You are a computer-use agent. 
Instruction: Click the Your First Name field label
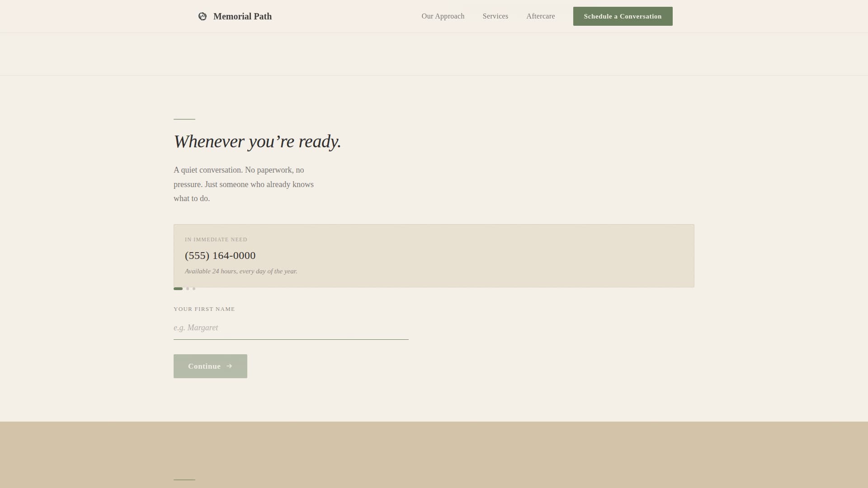click(204, 309)
